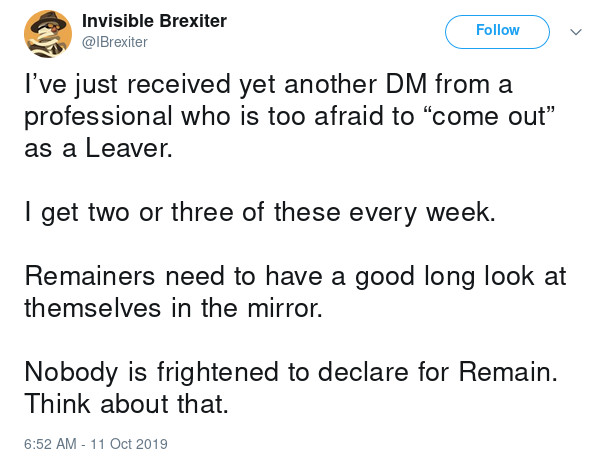Click the text Think about that
603x465 pixels.
127,404
